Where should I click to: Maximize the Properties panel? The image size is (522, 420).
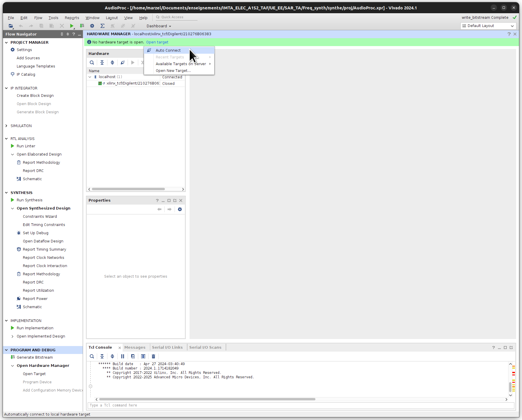click(x=169, y=200)
